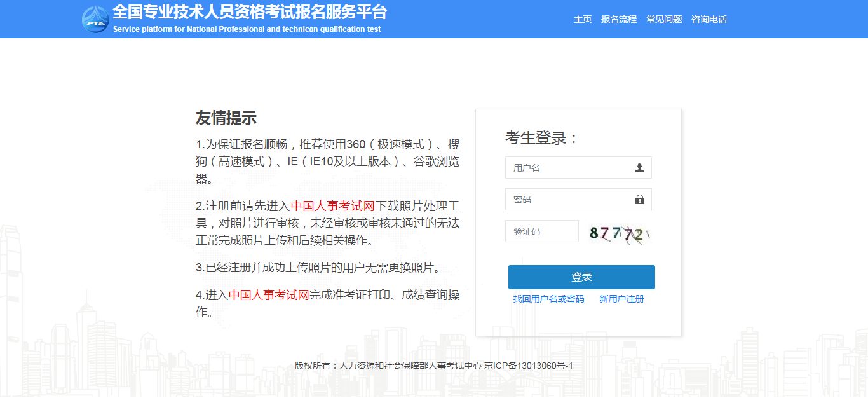Click the 京ICP备13013060号-1 footer text
Screen dimensions: 868x398
529,366
